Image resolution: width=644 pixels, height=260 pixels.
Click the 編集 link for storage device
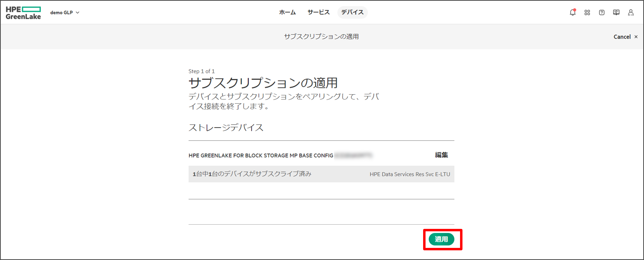pos(441,155)
